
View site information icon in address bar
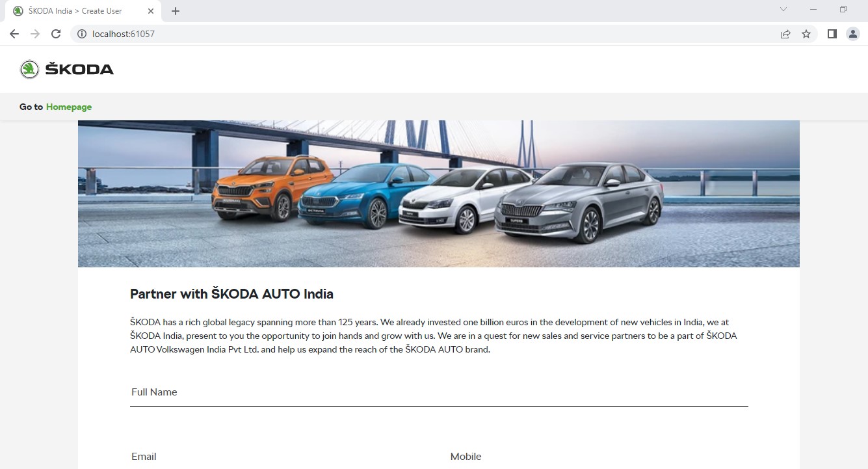(x=82, y=34)
